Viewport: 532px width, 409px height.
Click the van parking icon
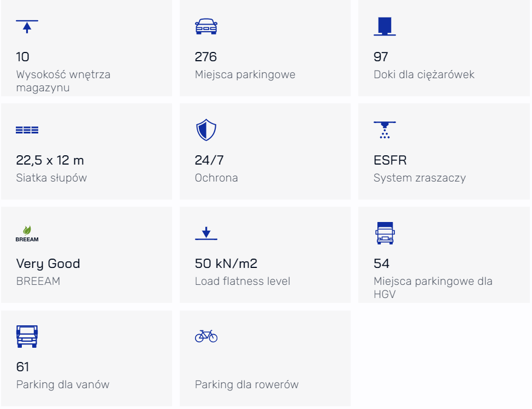coord(27,336)
